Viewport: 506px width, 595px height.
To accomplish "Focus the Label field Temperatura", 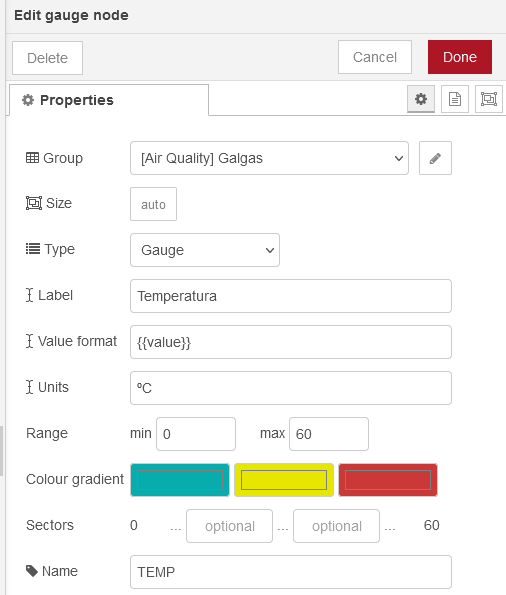I will click(x=291, y=296).
